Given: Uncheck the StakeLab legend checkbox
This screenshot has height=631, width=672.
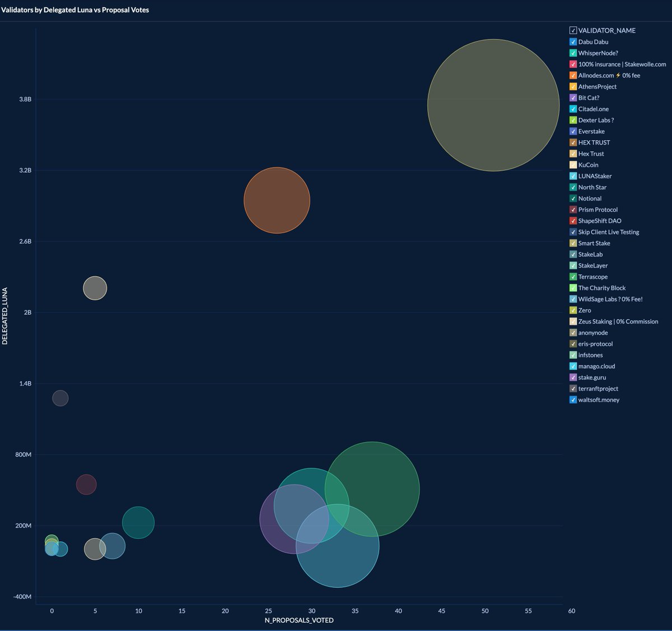Looking at the screenshot, I should coord(573,254).
